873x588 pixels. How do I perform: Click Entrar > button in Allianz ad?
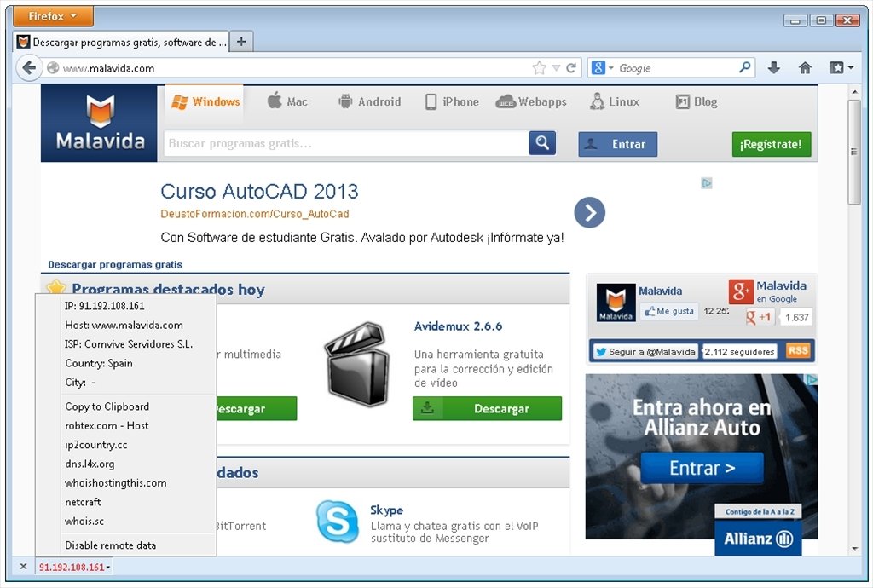coord(702,469)
